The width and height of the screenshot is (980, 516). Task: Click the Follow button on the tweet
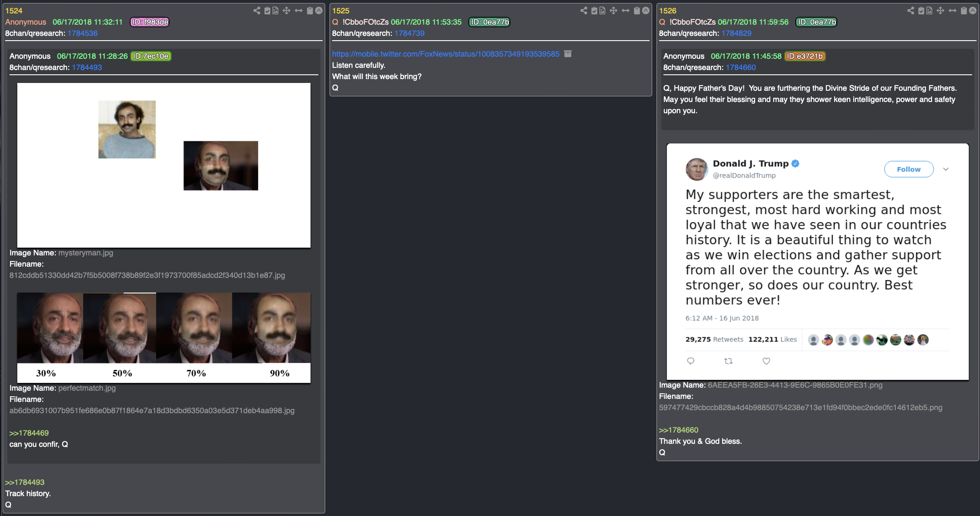(x=909, y=169)
